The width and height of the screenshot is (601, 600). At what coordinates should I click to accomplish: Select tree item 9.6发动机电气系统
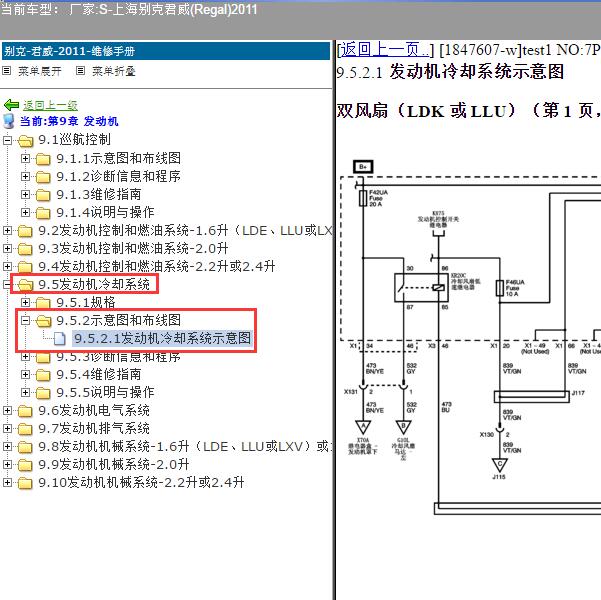click(x=94, y=410)
